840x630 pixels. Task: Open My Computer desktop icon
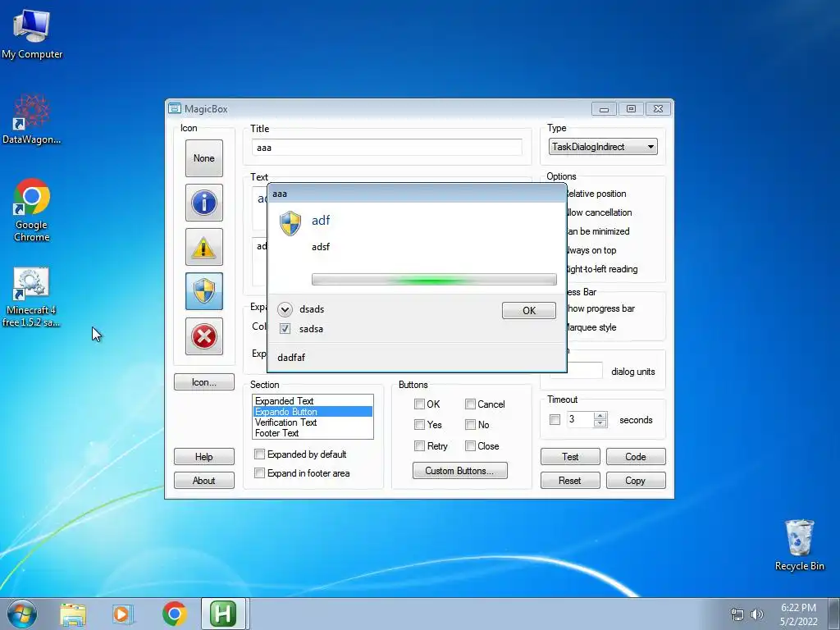pos(32,34)
